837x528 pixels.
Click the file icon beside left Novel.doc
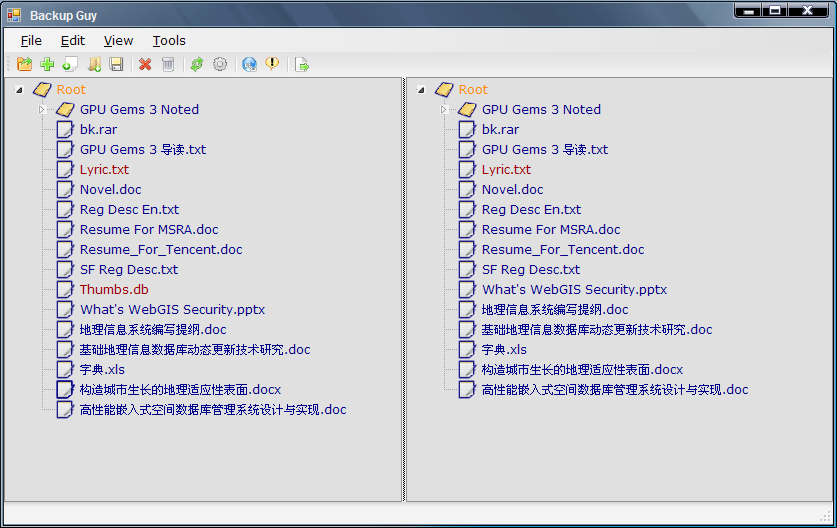click(65, 190)
